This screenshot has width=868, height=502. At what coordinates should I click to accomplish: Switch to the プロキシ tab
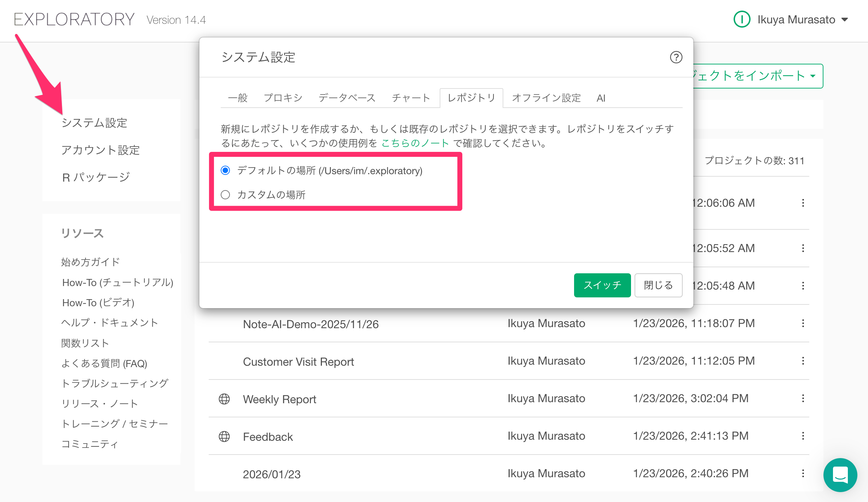283,98
